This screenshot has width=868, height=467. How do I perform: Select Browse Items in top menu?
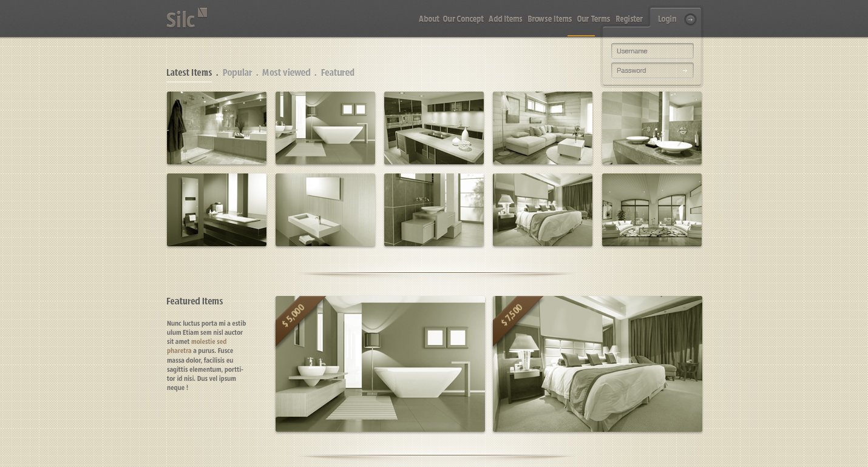[549, 19]
